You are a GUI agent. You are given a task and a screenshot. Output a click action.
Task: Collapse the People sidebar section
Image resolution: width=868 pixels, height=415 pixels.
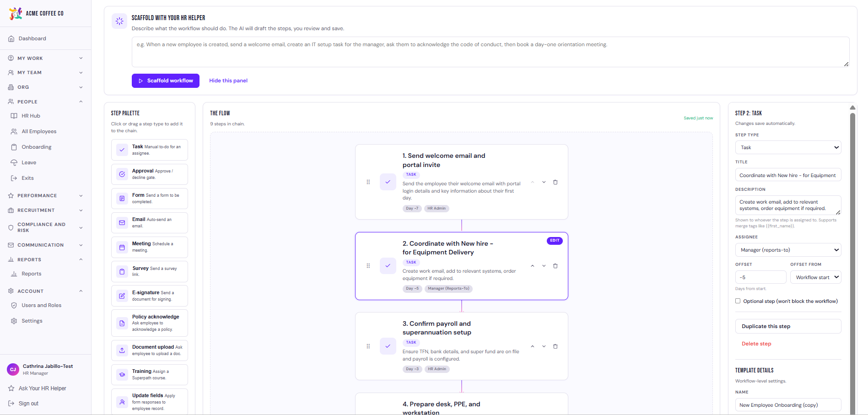(46, 102)
